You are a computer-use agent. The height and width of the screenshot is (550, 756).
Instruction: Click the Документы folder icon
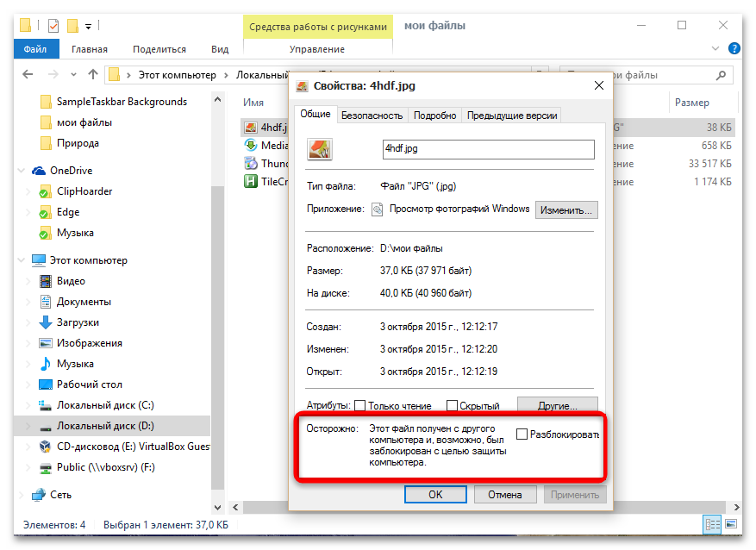point(46,302)
